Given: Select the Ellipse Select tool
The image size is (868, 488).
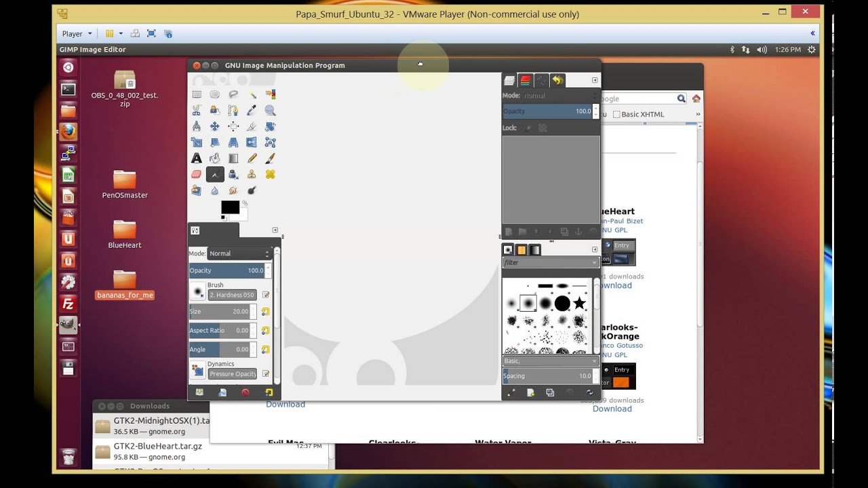Looking at the screenshot, I should pyautogui.click(x=215, y=95).
